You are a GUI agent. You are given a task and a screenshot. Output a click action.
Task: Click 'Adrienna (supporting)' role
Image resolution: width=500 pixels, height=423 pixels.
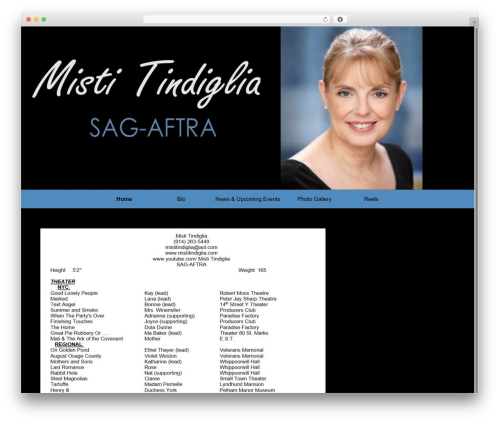[x=169, y=316]
